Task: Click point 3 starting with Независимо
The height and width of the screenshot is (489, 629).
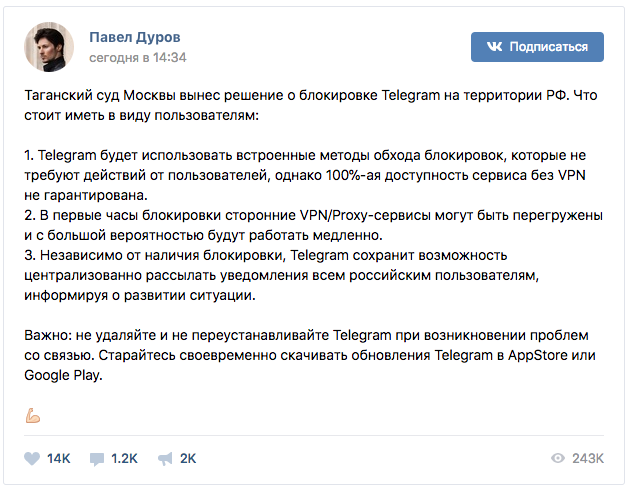Action: 281,275
